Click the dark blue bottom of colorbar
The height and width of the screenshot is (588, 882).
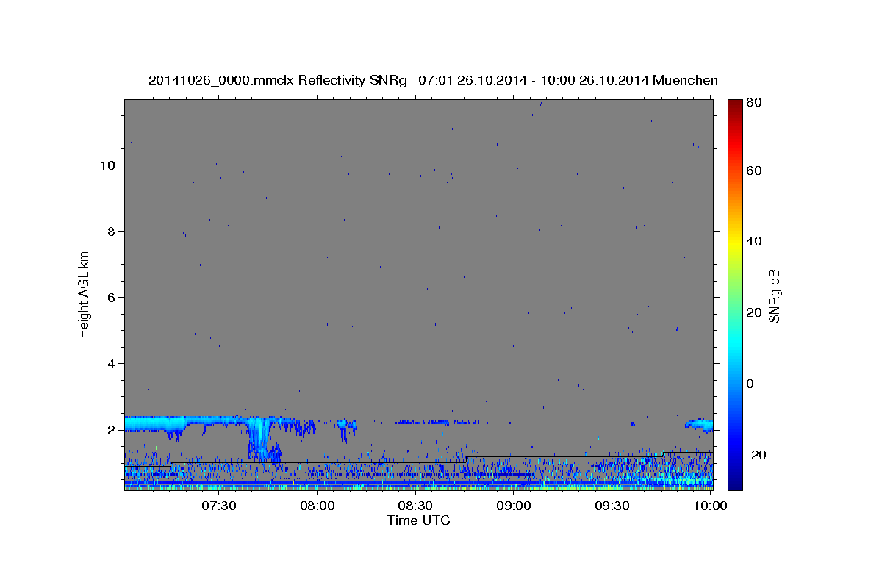734,481
